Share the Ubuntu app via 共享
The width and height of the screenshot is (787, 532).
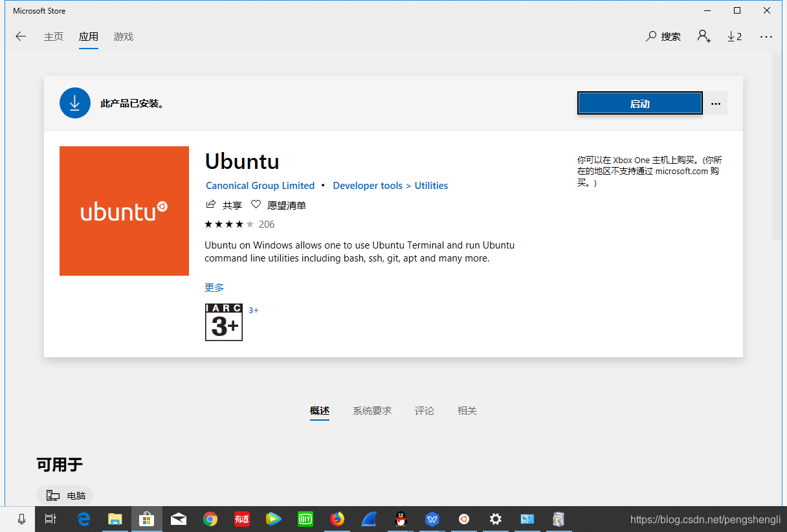point(224,205)
